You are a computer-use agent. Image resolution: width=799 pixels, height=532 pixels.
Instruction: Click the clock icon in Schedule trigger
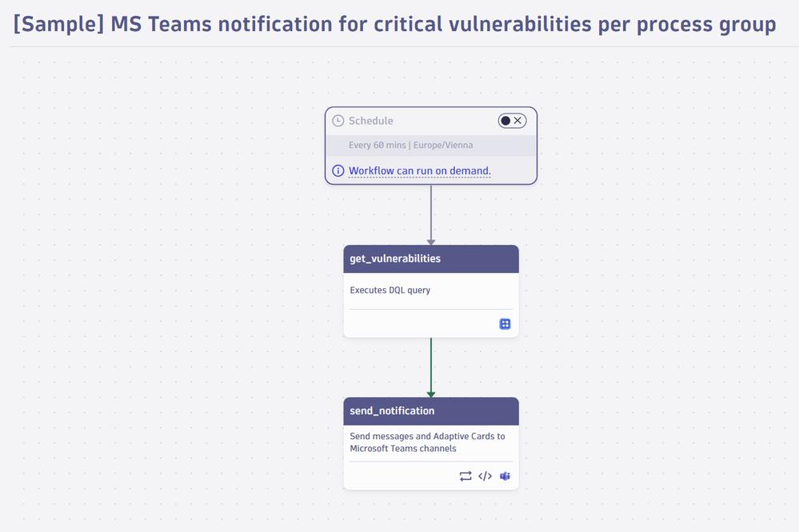338,121
